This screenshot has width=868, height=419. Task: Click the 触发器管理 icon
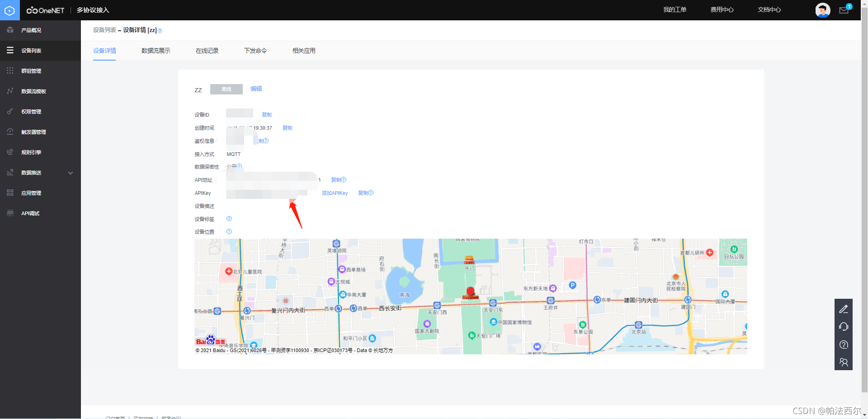(x=10, y=132)
